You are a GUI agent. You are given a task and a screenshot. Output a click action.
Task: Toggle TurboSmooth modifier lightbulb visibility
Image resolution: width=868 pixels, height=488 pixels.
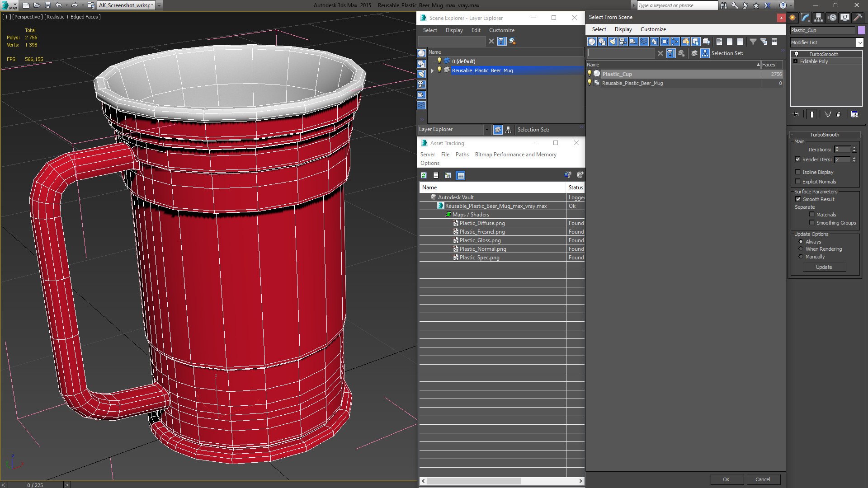click(x=797, y=54)
